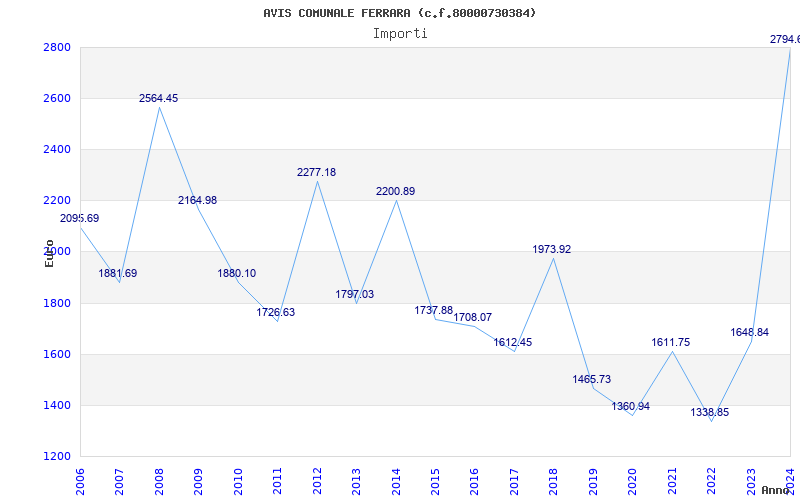Click the 2008 x-axis year label

159,482
